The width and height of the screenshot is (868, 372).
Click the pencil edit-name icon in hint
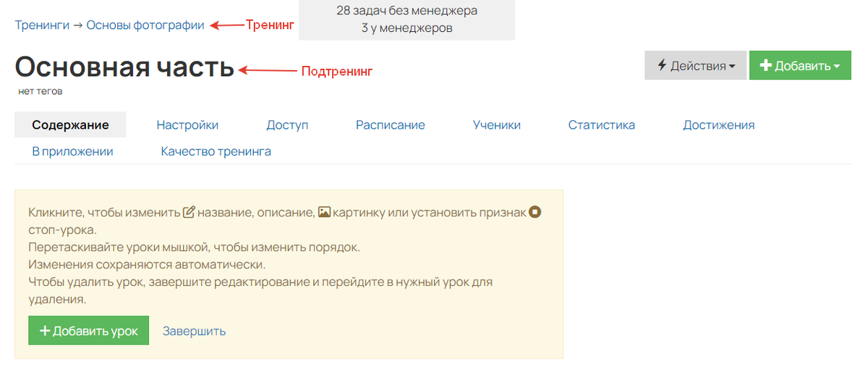pyautogui.click(x=189, y=212)
